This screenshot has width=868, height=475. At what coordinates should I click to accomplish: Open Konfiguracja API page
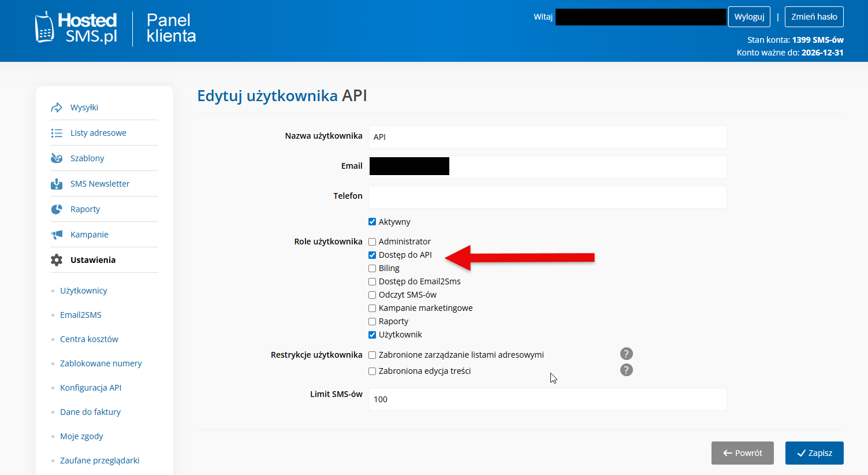[x=91, y=388]
